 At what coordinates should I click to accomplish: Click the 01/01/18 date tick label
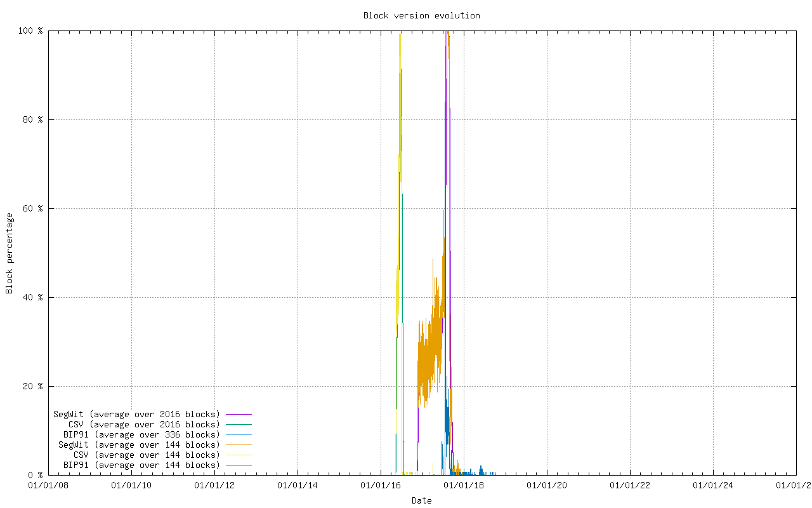pos(464,486)
